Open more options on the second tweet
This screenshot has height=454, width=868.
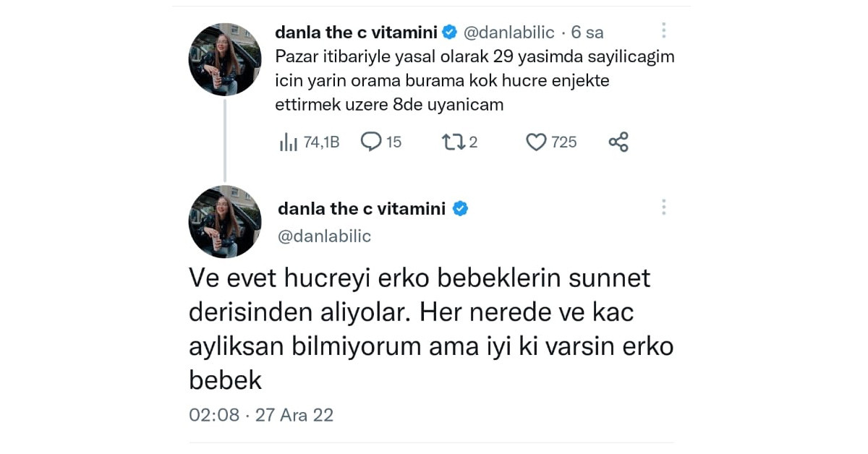click(663, 207)
